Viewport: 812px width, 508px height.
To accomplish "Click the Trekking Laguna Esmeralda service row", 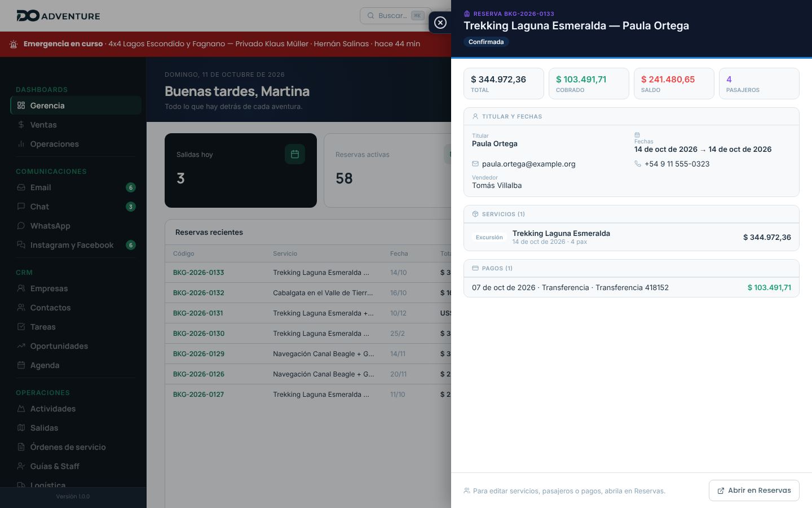I will point(632,237).
